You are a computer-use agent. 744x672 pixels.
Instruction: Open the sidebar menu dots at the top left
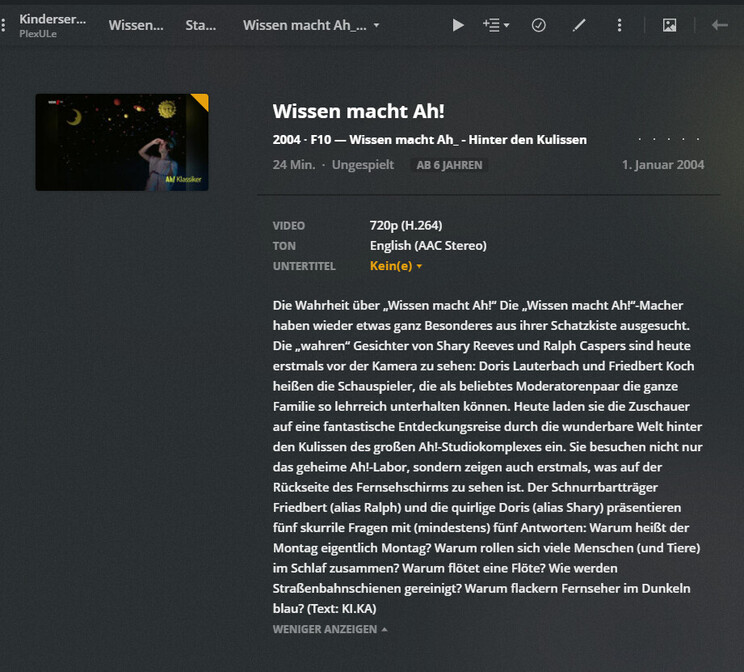pos(3,25)
